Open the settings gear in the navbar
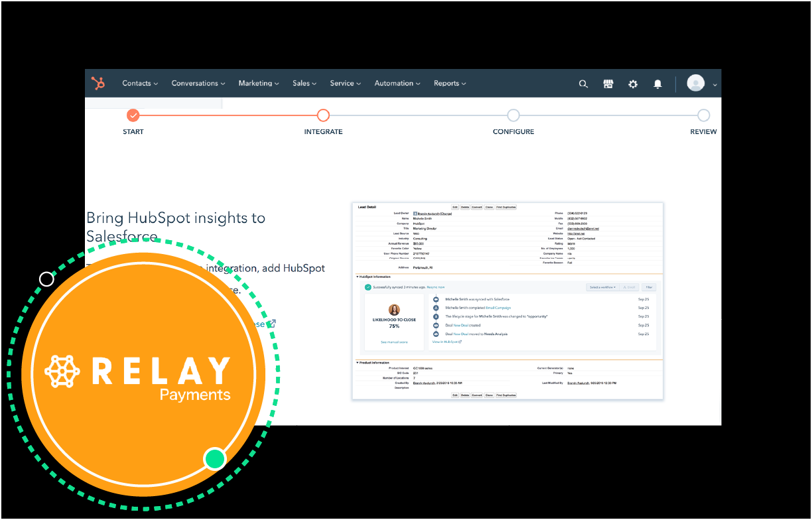This screenshot has height=520, width=812. tap(633, 84)
